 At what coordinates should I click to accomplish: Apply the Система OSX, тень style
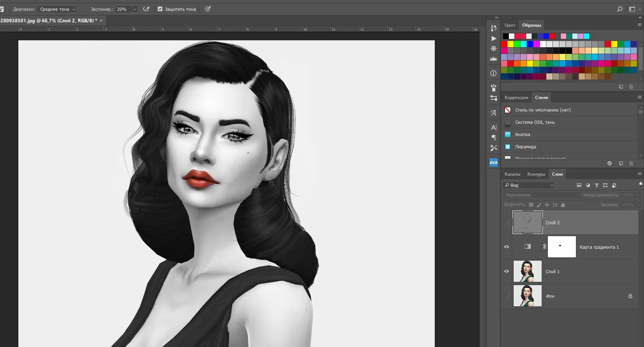pyautogui.click(x=569, y=122)
